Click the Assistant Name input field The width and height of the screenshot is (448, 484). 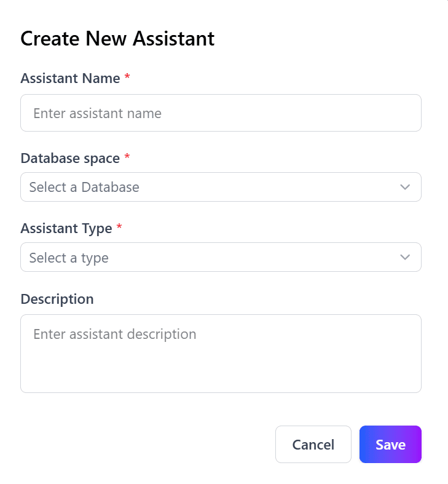point(221,113)
